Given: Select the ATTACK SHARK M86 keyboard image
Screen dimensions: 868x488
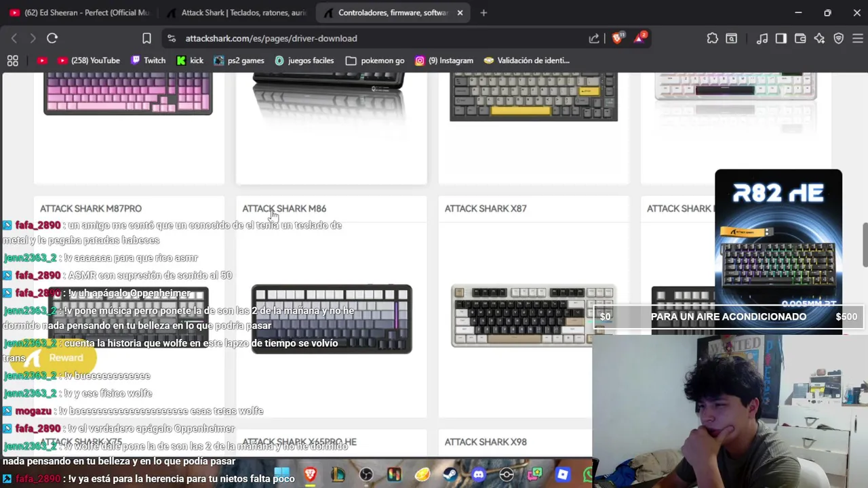Looking at the screenshot, I should [x=332, y=319].
